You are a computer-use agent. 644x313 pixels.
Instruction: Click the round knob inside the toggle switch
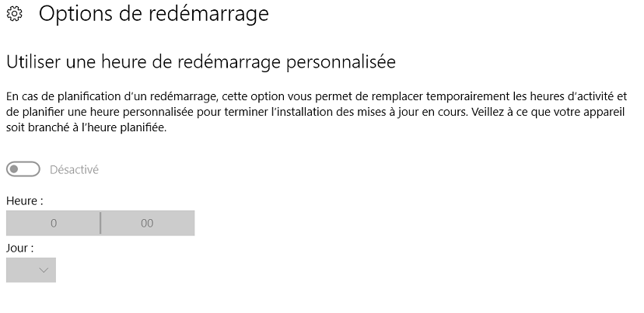coord(14,169)
